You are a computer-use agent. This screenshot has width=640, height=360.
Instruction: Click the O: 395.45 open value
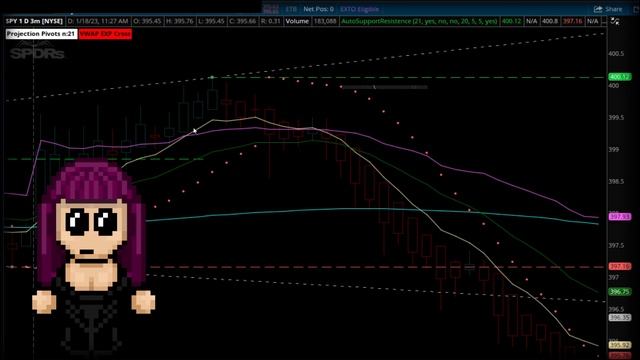coord(147,21)
